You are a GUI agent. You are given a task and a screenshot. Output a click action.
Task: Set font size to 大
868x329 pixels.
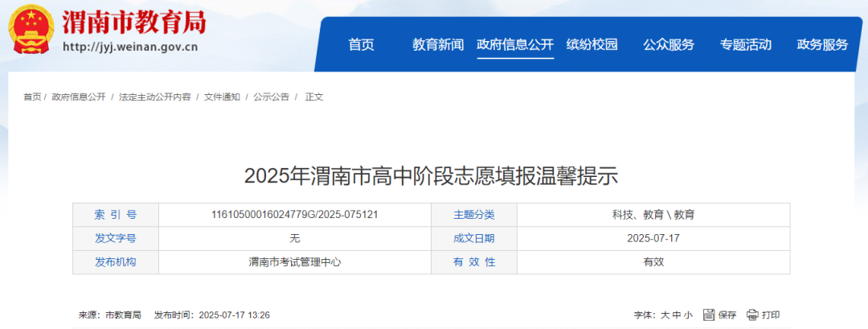(x=665, y=315)
